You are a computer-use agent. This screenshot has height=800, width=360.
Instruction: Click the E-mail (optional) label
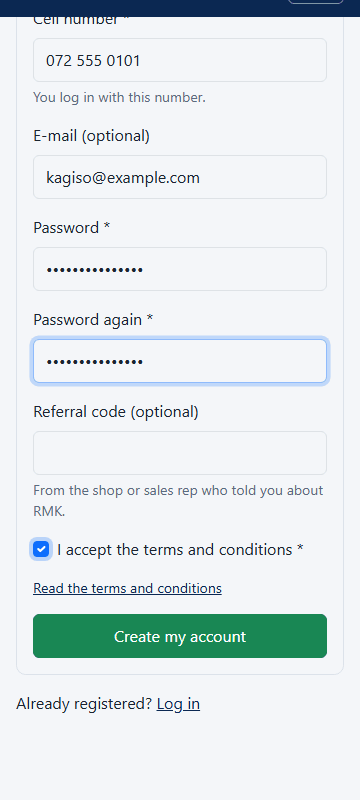point(92,136)
